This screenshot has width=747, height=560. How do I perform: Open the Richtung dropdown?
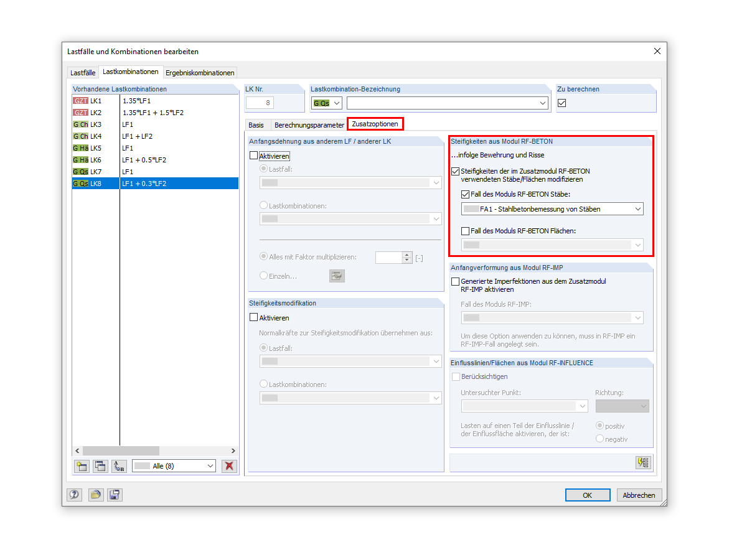tap(622, 406)
